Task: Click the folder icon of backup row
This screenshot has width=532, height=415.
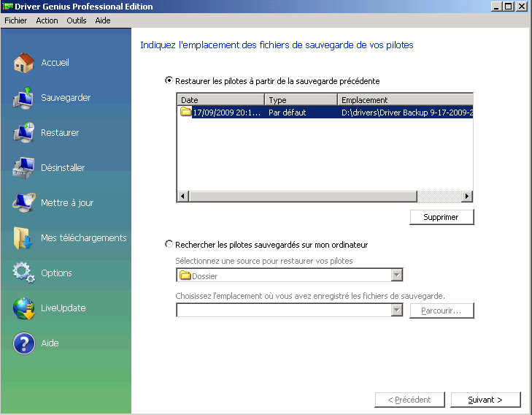Action: 185,111
